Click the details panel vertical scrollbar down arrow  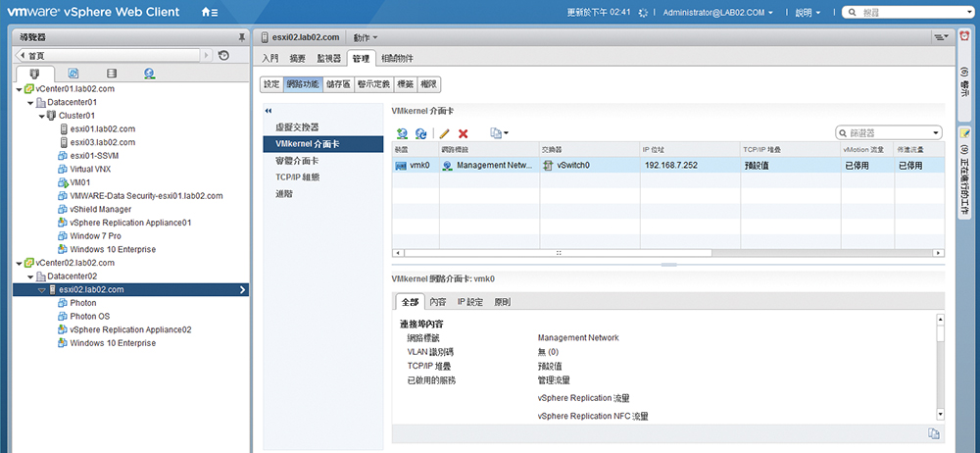tap(940, 414)
